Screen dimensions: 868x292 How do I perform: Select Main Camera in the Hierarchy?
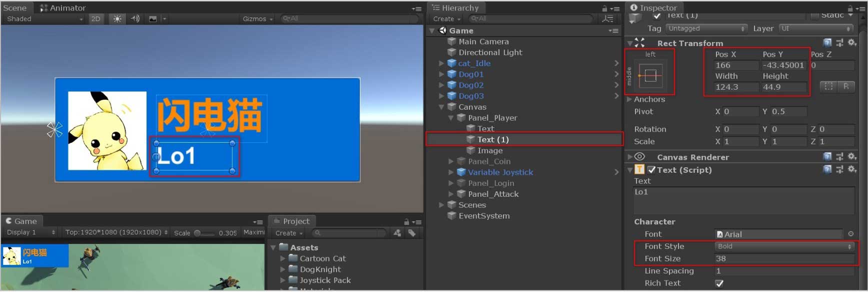pyautogui.click(x=483, y=42)
